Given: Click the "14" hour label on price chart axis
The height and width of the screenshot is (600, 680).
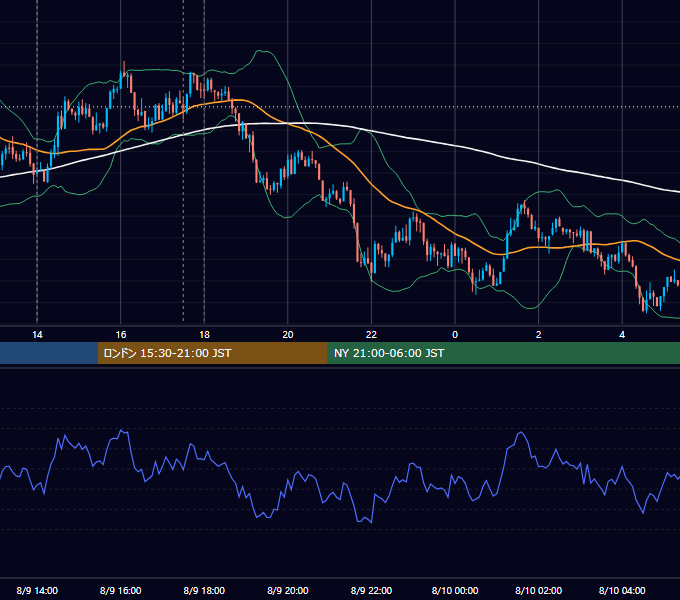Looking at the screenshot, I should click(x=37, y=335).
